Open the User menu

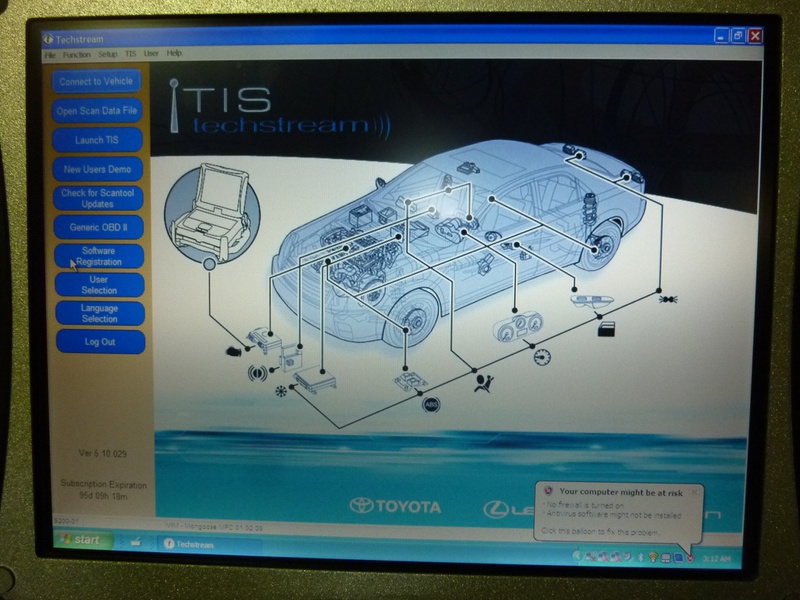pos(151,53)
